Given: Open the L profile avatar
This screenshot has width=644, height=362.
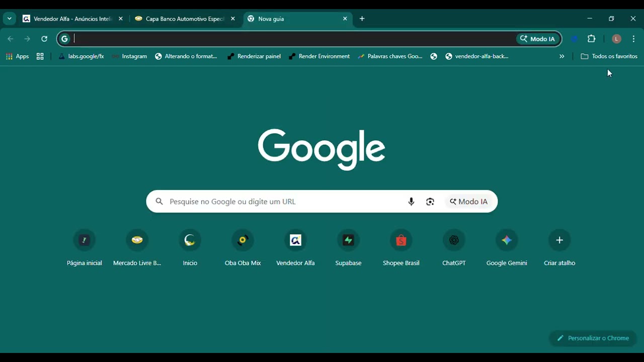Looking at the screenshot, I should (616, 39).
